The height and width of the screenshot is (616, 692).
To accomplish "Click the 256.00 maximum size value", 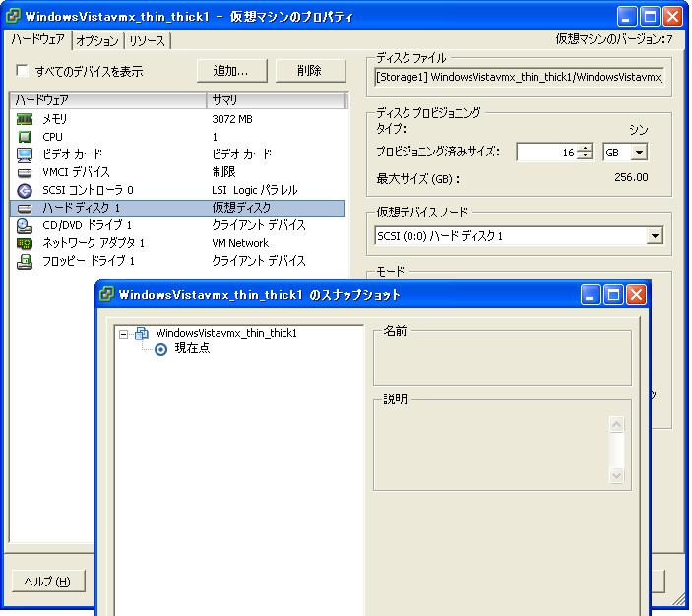I will 631,177.
